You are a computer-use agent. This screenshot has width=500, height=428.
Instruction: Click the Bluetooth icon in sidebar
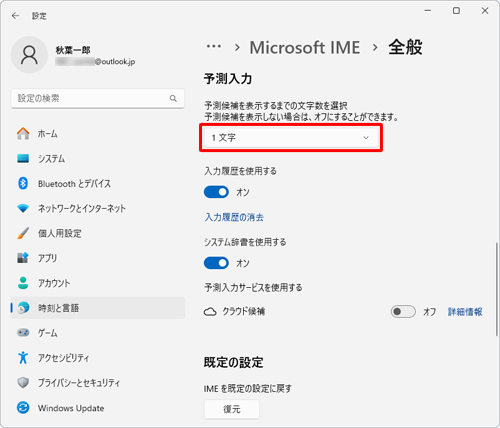click(x=23, y=183)
